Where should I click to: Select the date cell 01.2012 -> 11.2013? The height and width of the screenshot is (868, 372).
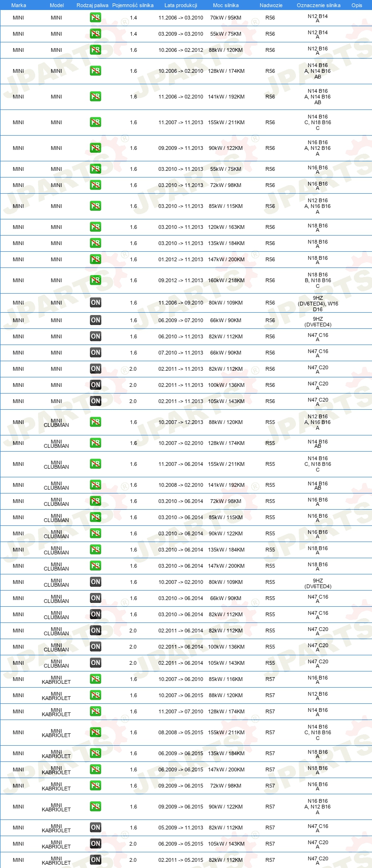(181, 259)
